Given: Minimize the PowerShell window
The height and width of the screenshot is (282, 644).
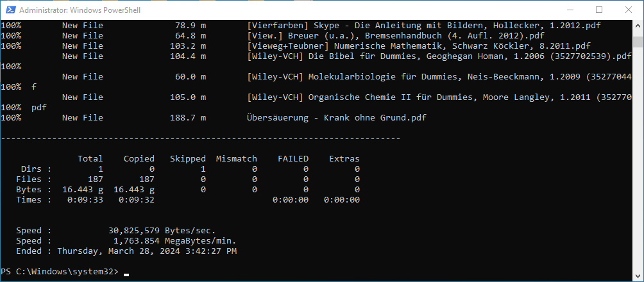Looking at the screenshot, I should point(570,10).
